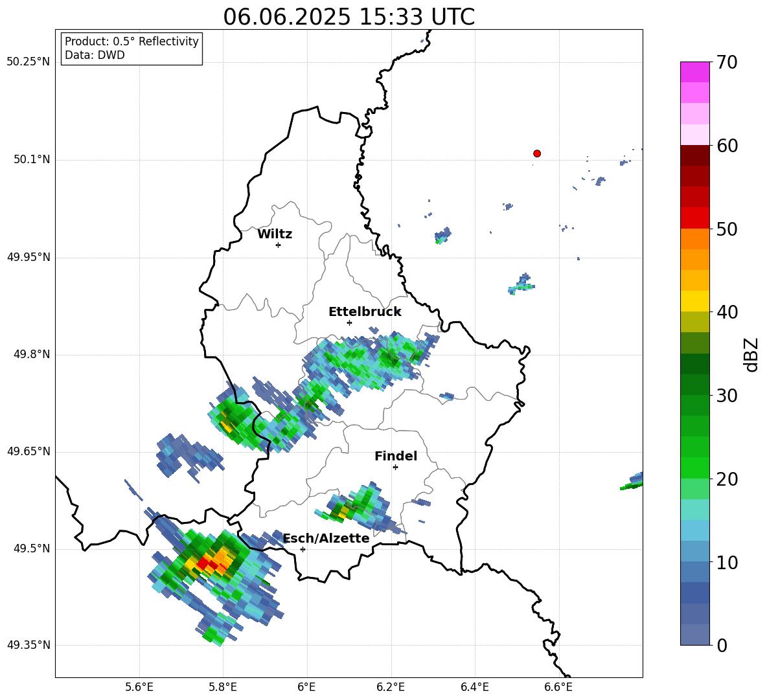Pick the magenta top colorbar segment
This screenshot has height=700, width=767.
[694, 72]
